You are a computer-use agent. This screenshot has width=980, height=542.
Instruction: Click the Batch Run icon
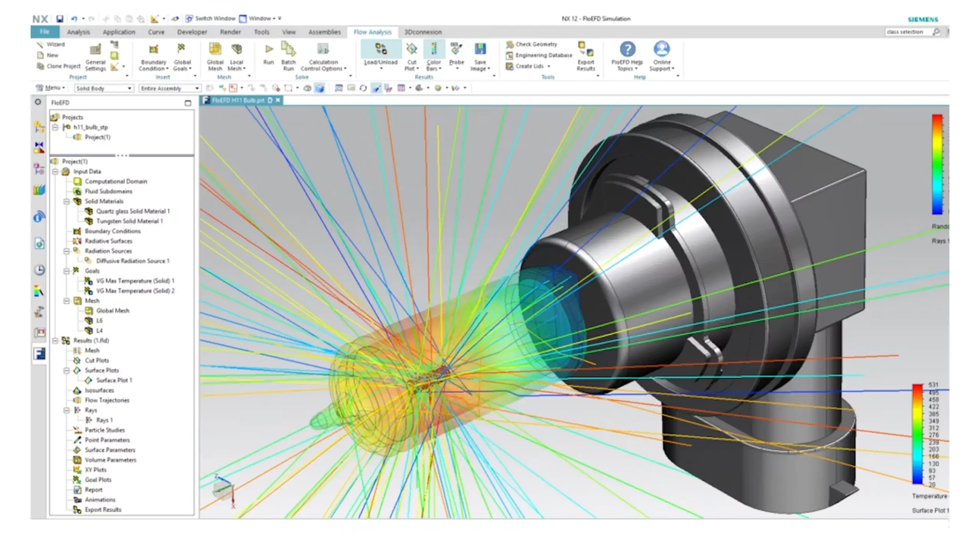(288, 49)
